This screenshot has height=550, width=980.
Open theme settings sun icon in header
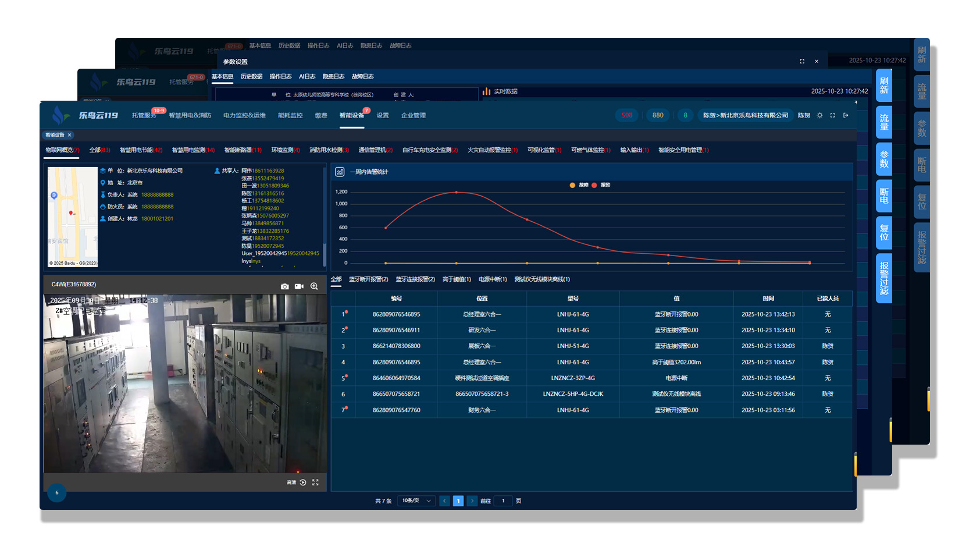click(x=819, y=115)
